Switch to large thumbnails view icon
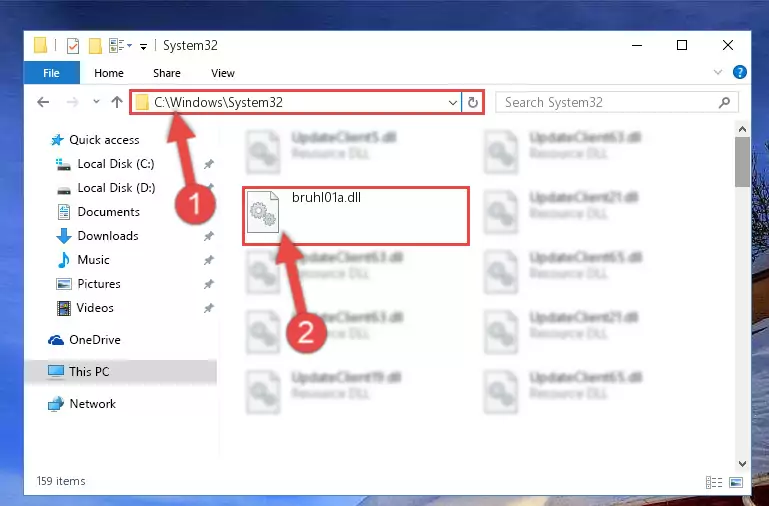The height and width of the screenshot is (506, 769). [736, 482]
